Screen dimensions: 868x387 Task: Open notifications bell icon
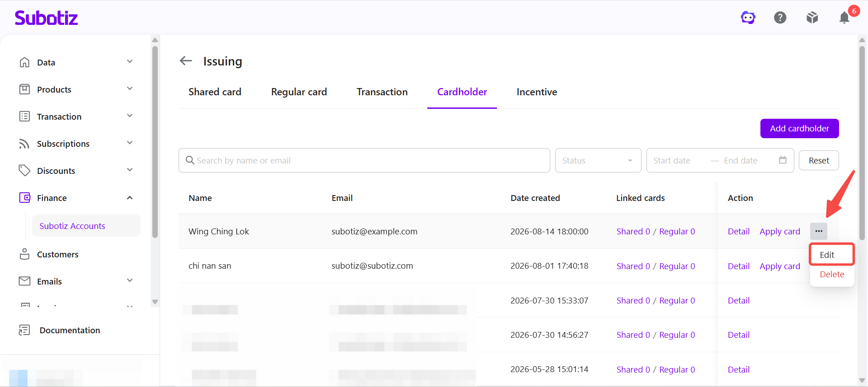tap(844, 18)
